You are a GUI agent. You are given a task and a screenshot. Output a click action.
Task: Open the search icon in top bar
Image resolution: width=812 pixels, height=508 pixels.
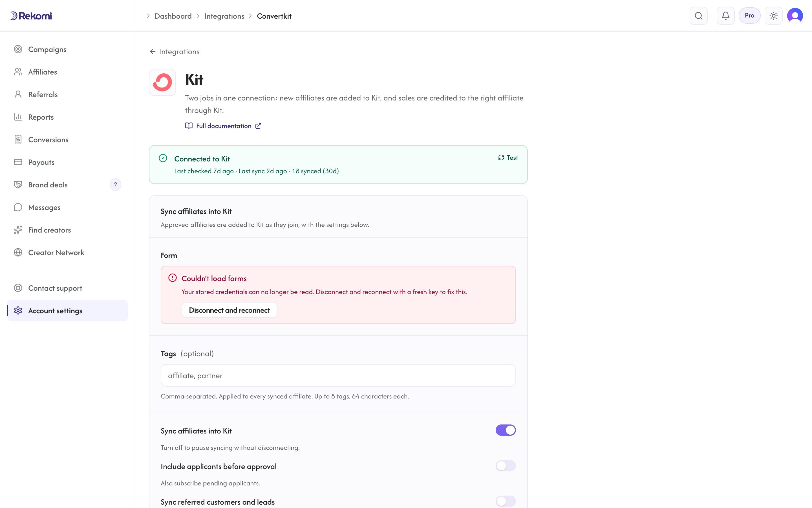point(699,16)
